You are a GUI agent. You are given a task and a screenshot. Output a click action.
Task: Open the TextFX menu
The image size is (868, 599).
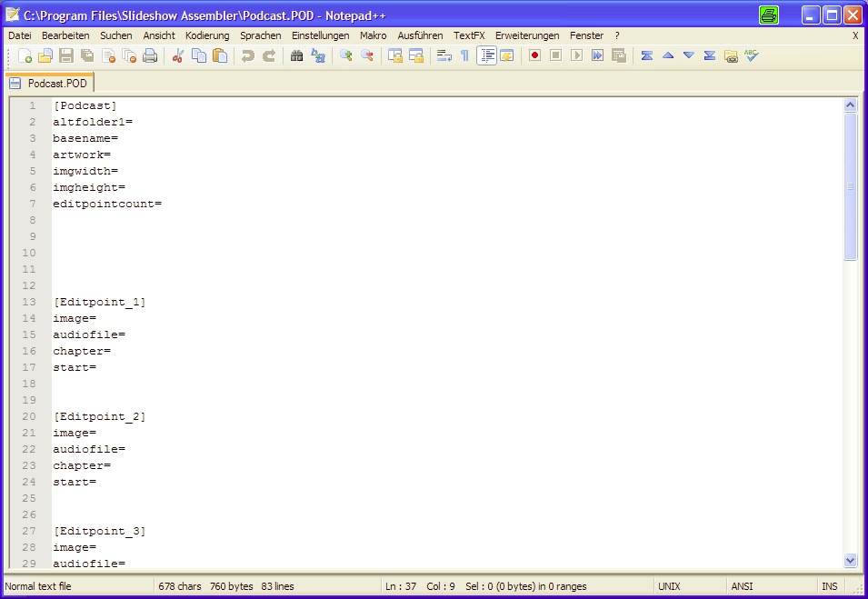tap(469, 35)
